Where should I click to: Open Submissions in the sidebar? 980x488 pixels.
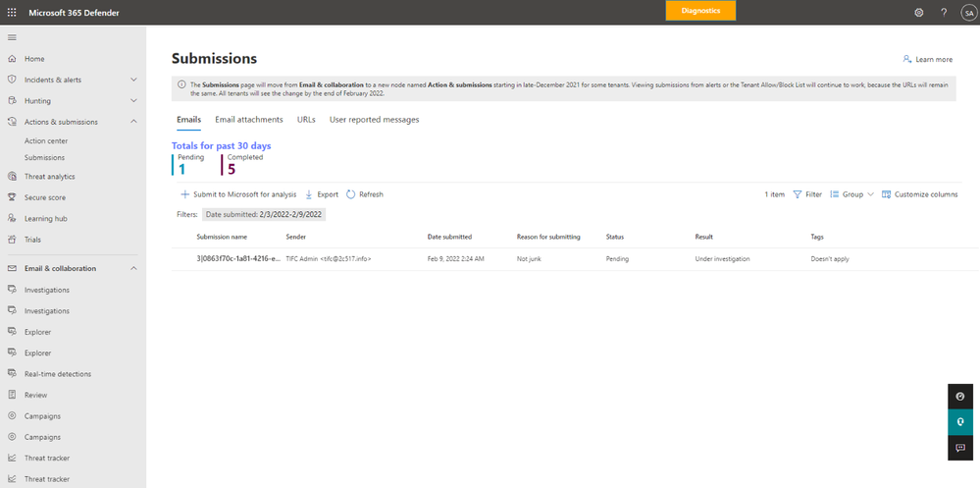(44, 158)
